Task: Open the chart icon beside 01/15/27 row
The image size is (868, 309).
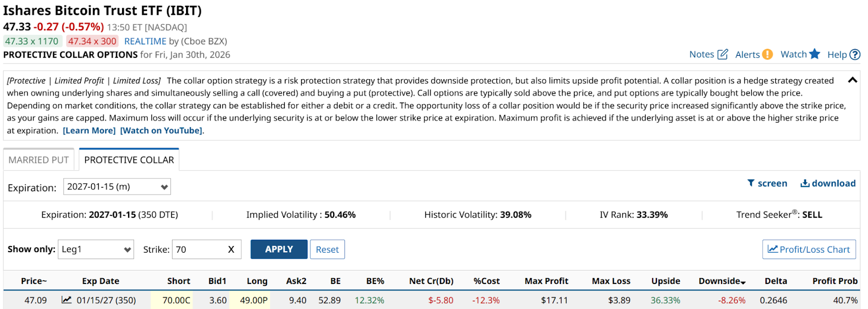Action: [x=66, y=300]
